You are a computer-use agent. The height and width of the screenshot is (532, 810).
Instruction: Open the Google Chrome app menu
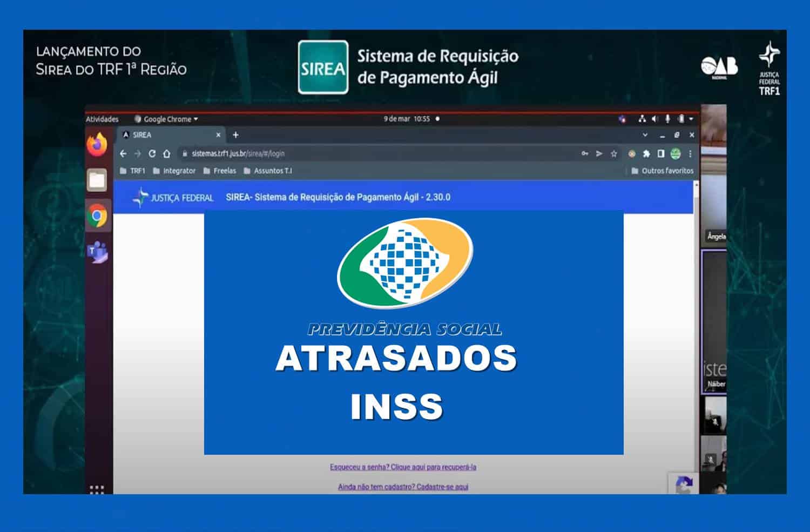tap(166, 119)
